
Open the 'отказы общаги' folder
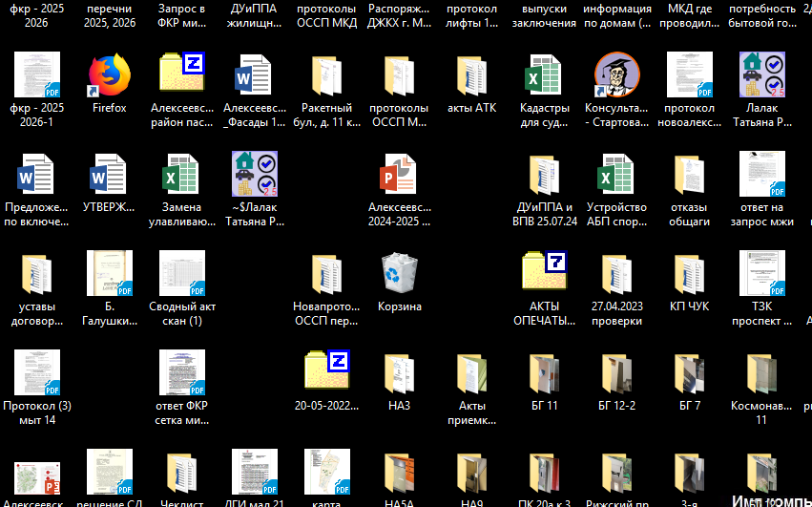click(689, 175)
